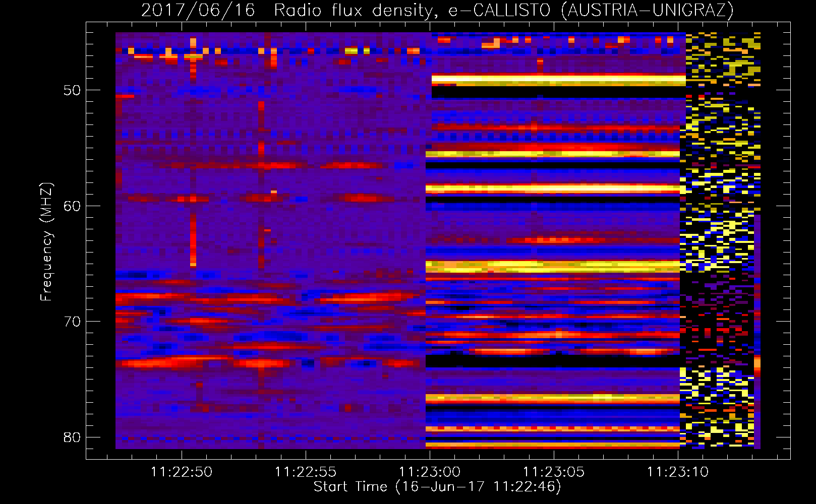Select the 50 MHz frequency tick label
Screen dimensions: 816x504
tap(72, 91)
